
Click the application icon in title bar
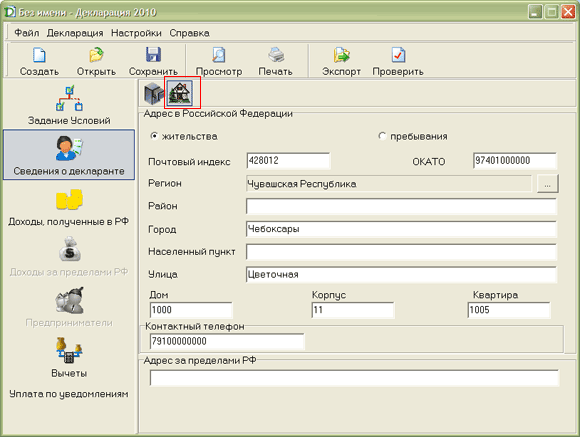(x=10, y=12)
